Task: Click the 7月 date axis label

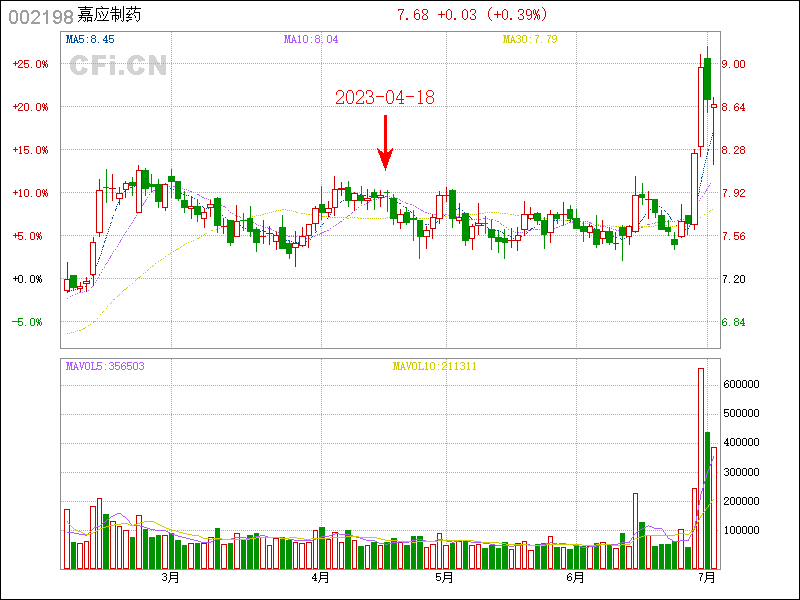Action: 707,578
